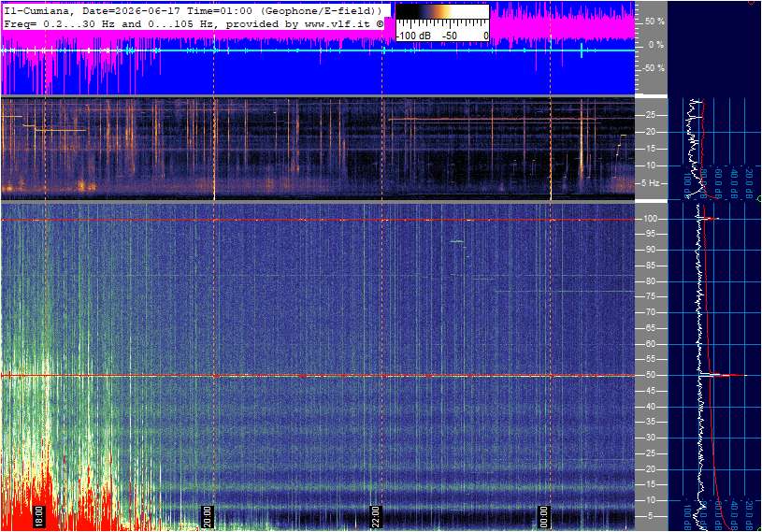Image resolution: width=762 pixels, height=532 pixels.
Task: Click the 10 label on upper geophone scale
Action: [x=650, y=165]
